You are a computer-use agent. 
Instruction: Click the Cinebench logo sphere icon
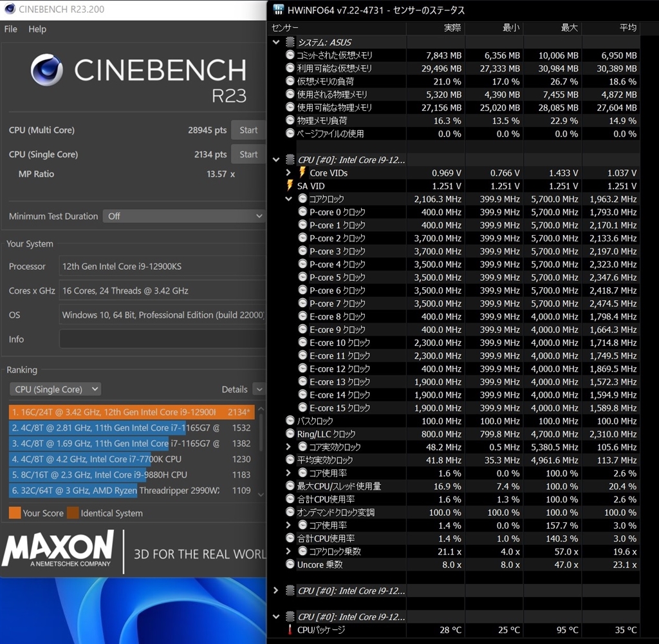[47, 70]
